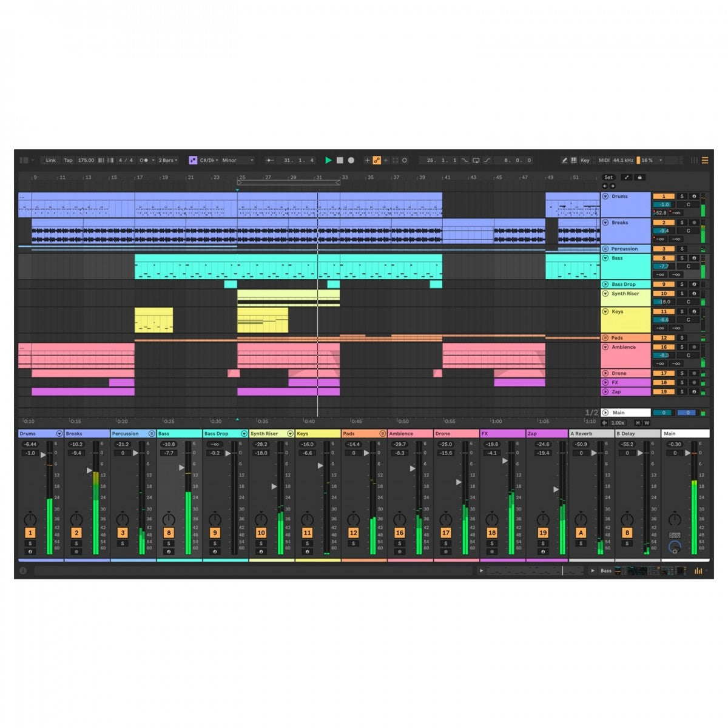Viewport: 728px width, 728px height.
Task: Solo the Bass track
Action: 682,258
